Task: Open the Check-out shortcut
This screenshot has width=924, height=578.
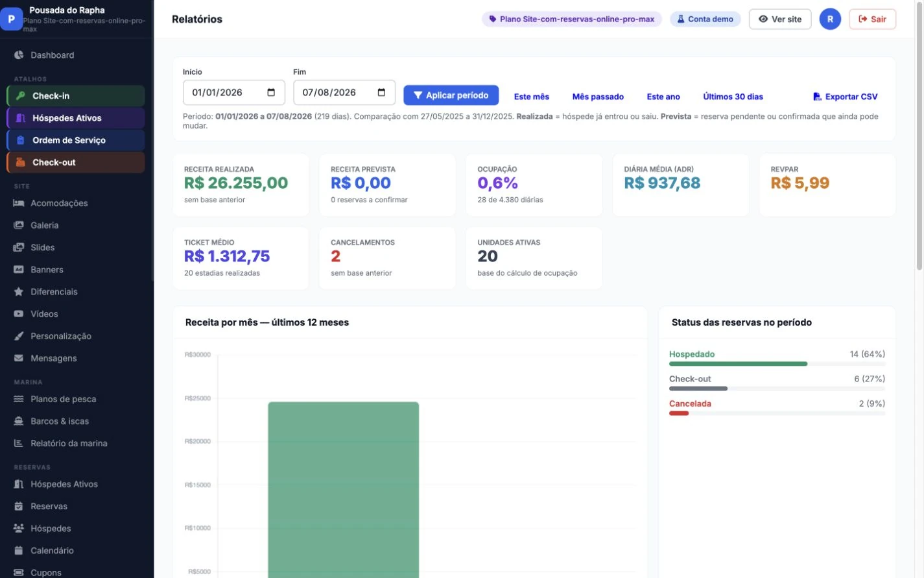Action: 76,162
